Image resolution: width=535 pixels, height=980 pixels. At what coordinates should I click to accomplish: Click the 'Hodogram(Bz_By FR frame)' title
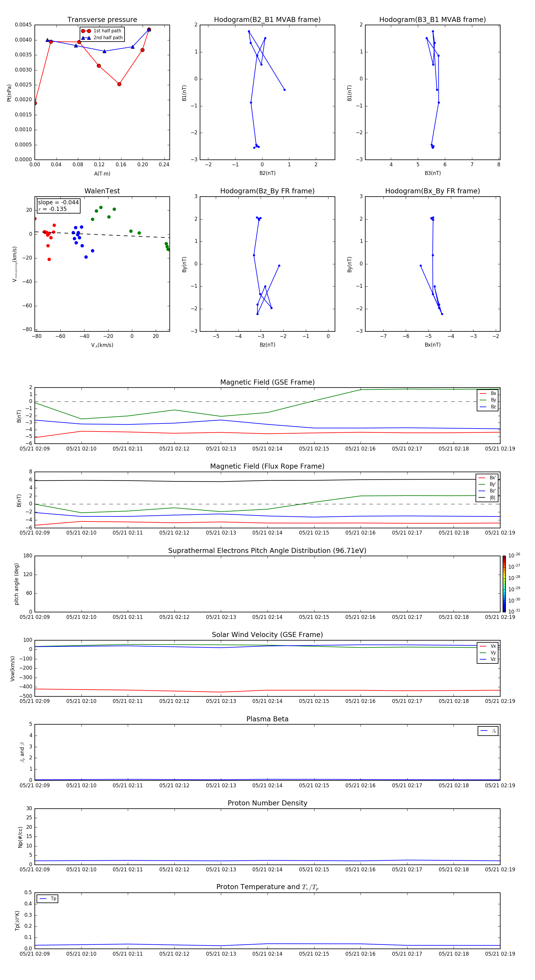pos(267,191)
